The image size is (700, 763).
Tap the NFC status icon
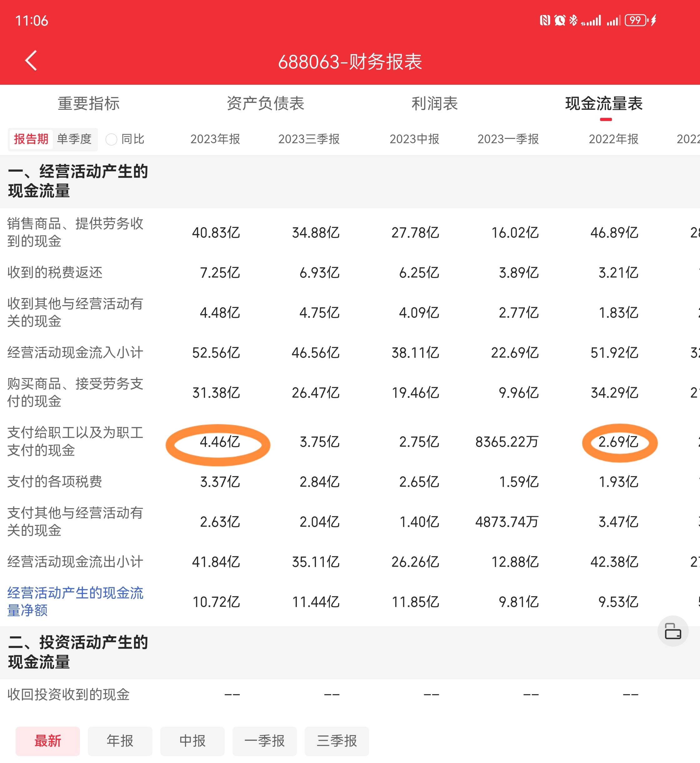pyautogui.click(x=545, y=20)
